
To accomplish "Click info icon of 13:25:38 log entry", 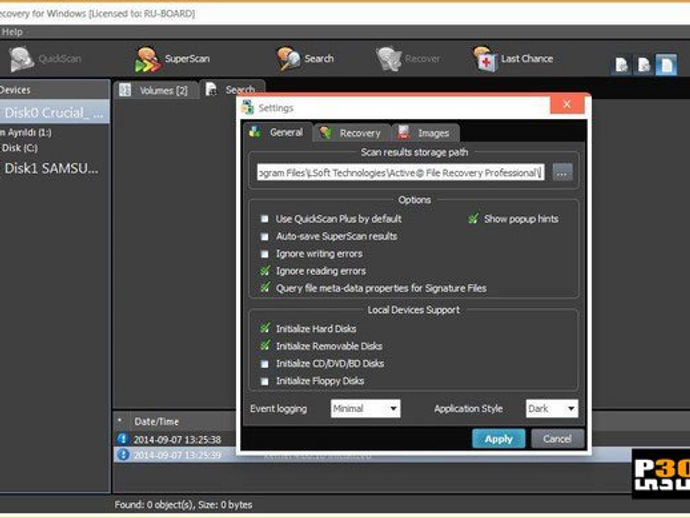I will (x=123, y=439).
